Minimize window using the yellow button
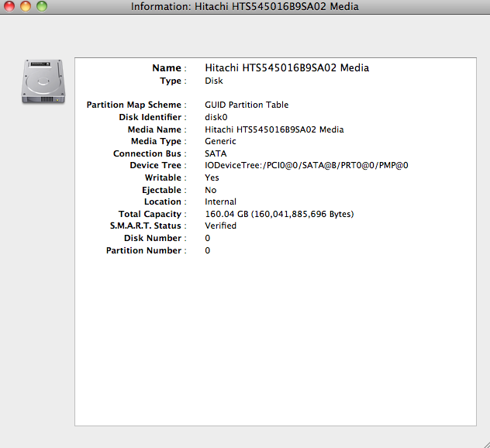 26,6
